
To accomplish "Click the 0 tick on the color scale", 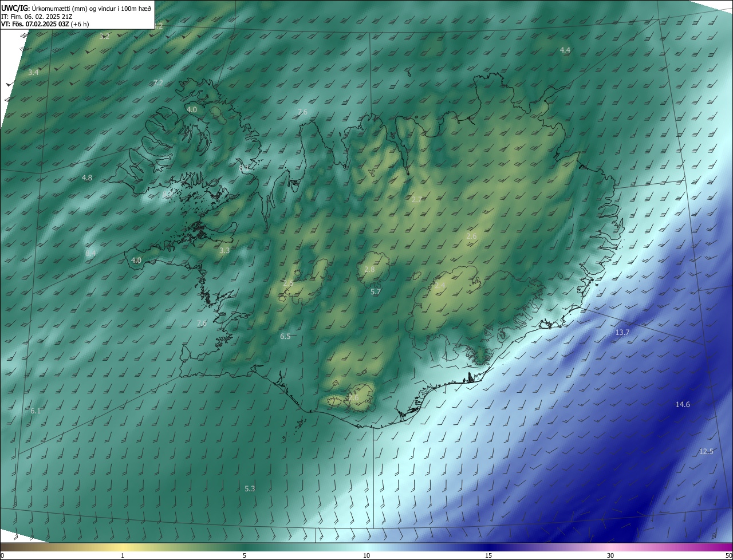I will [x=2, y=555].
